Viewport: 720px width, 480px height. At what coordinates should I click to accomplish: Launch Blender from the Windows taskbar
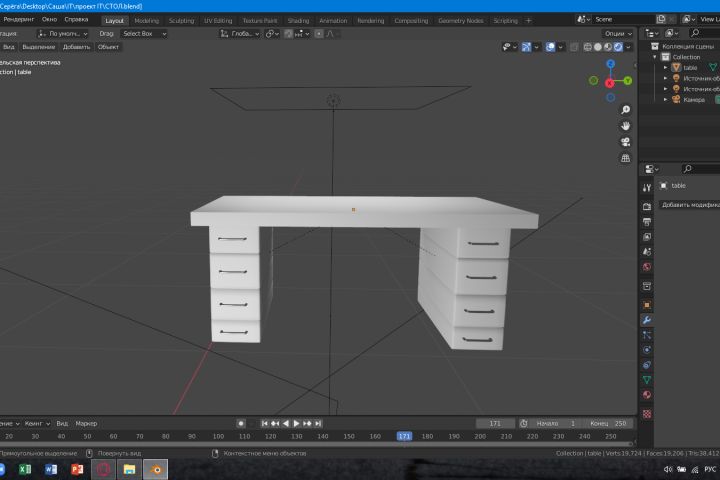click(156, 469)
